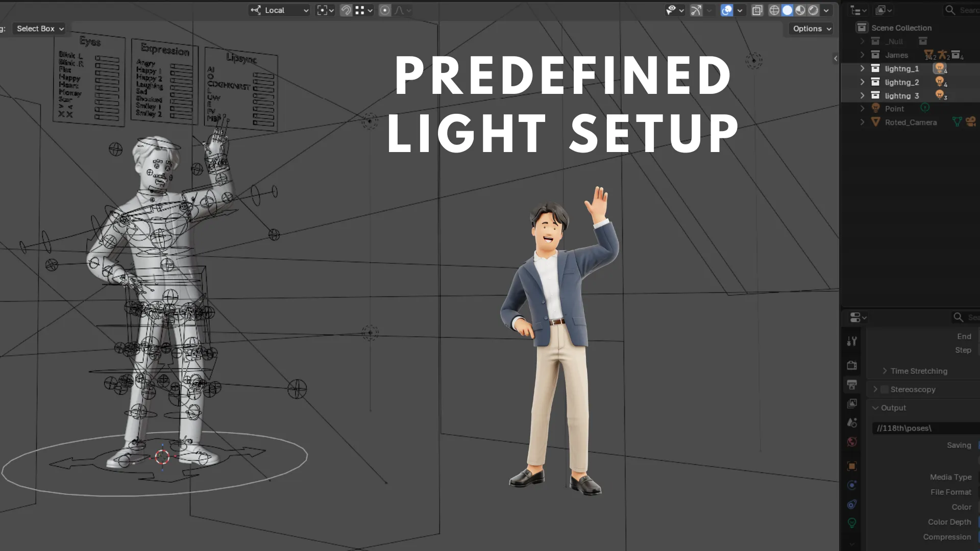This screenshot has height=551, width=980.
Task: Select the lightng 3 collection name
Action: (x=901, y=96)
